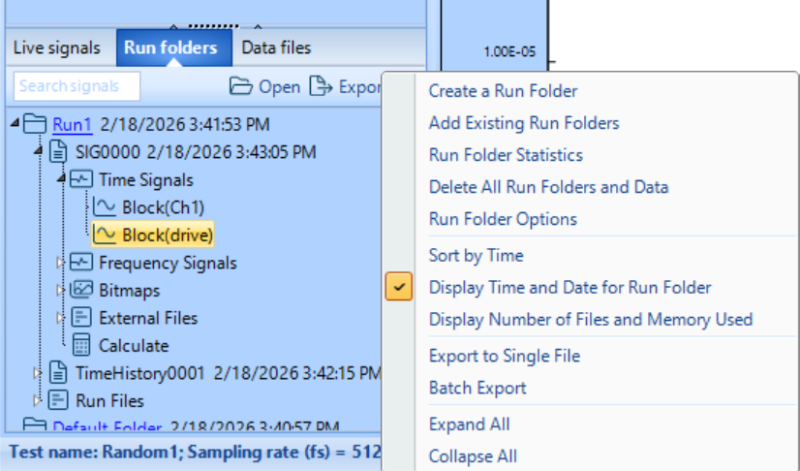
Task: Expand the Frequency Signals node
Action: click(x=61, y=263)
